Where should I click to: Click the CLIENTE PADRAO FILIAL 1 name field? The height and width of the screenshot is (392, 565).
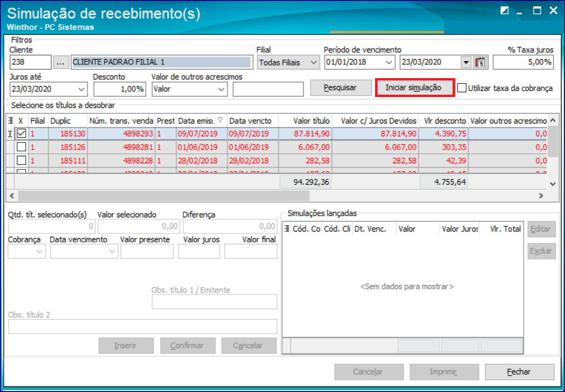161,62
